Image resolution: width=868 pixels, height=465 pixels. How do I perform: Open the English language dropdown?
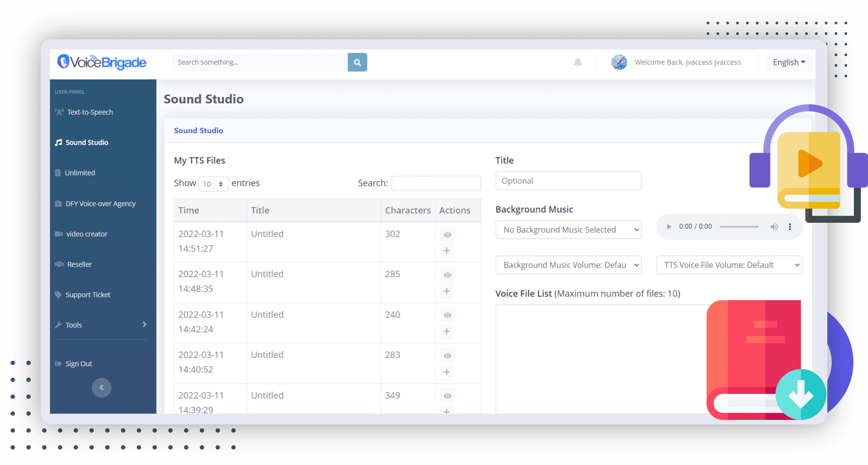coord(789,62)
